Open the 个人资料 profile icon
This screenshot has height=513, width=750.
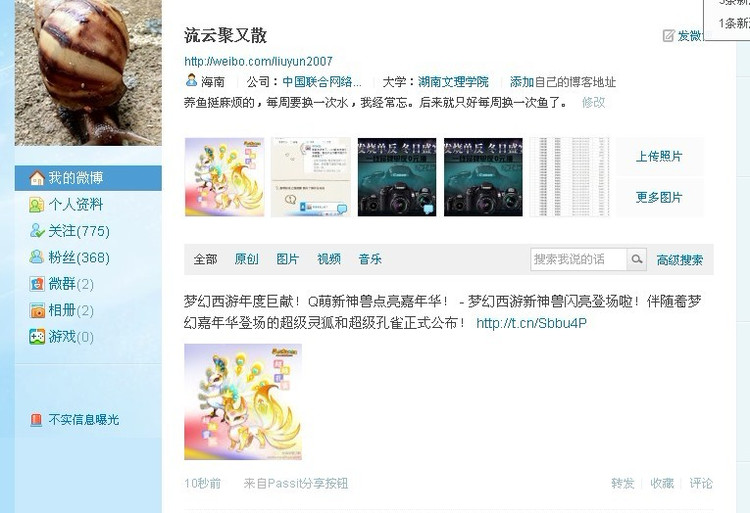(37, 205)
